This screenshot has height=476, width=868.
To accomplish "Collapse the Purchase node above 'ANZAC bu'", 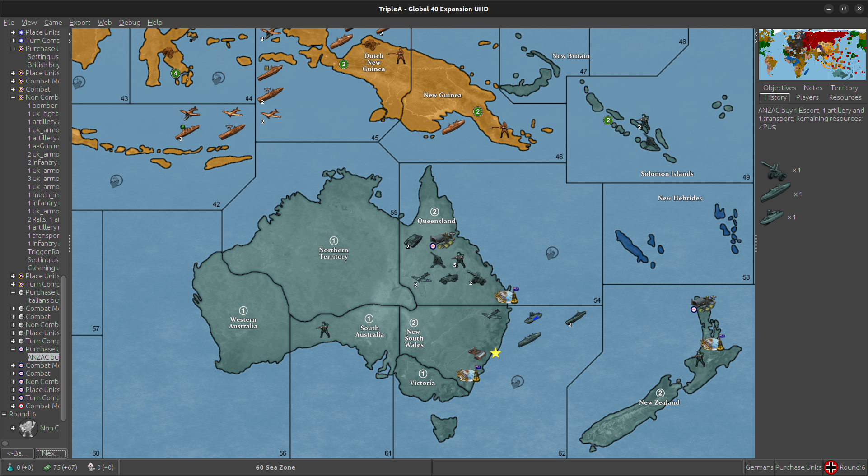I will point(13,349).
